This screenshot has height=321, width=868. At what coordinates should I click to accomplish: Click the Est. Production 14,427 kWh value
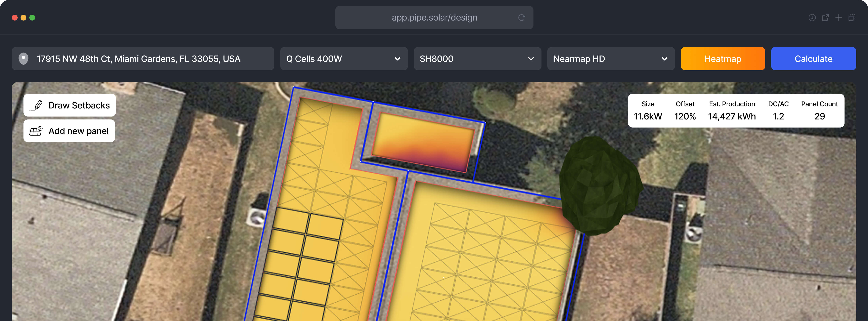point(732,116)
